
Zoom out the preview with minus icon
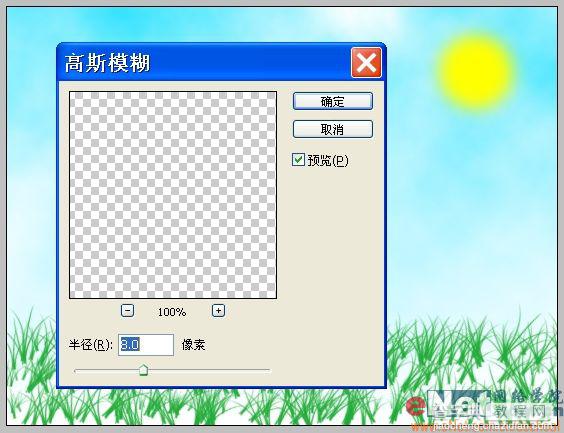coord(127,310)
